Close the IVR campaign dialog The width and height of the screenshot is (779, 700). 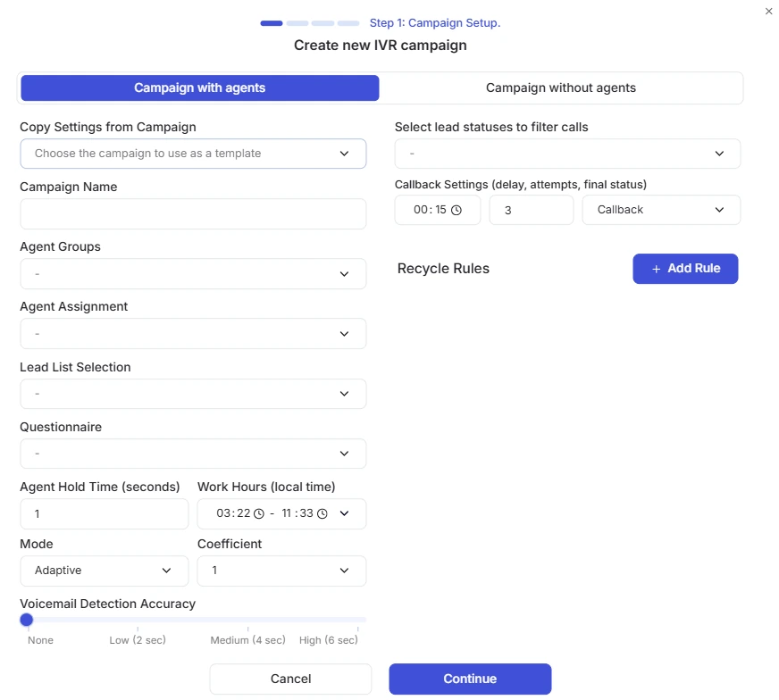coord(768,11)
